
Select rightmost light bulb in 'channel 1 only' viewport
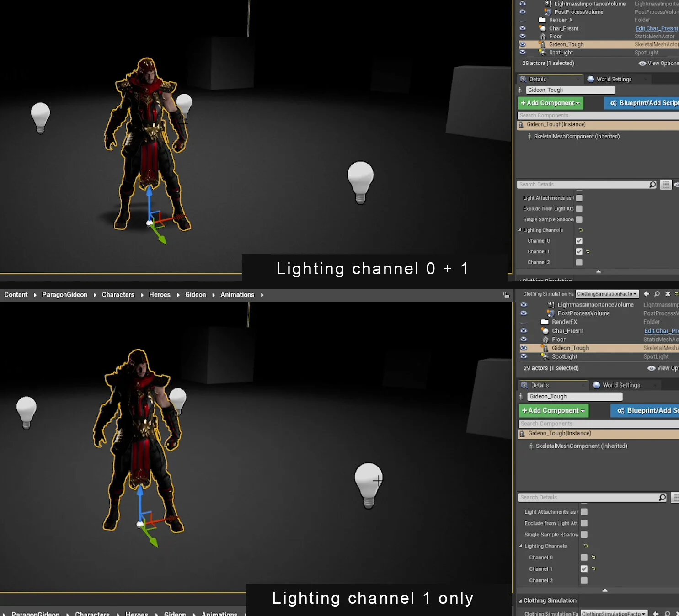[x=369, y=486]
